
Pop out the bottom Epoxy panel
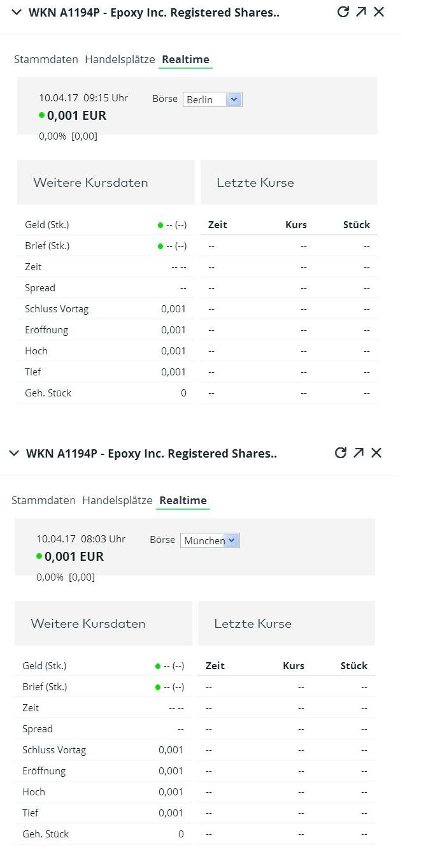pos(359,452)
